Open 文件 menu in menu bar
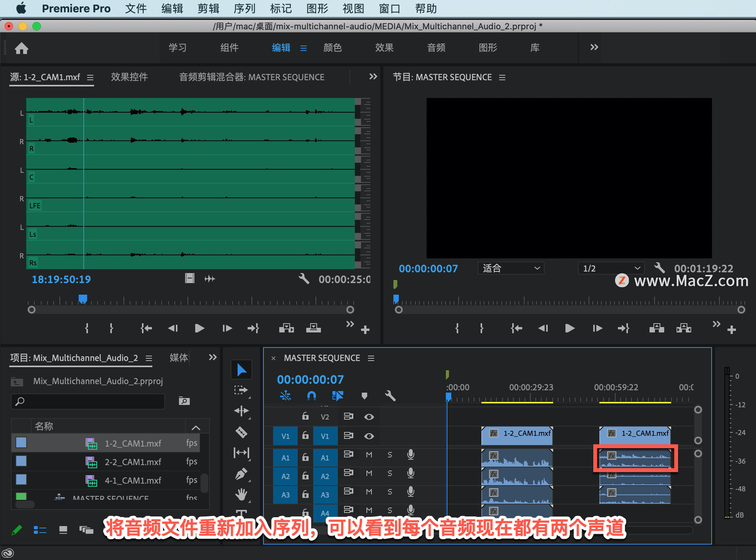Screen dimensions: 756x560 (136, 9)
